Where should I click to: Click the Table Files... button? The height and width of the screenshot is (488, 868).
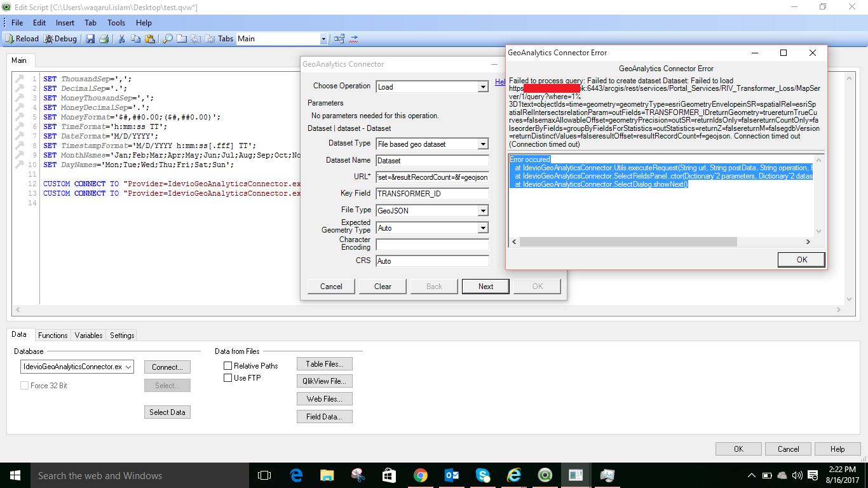point(324,363)
